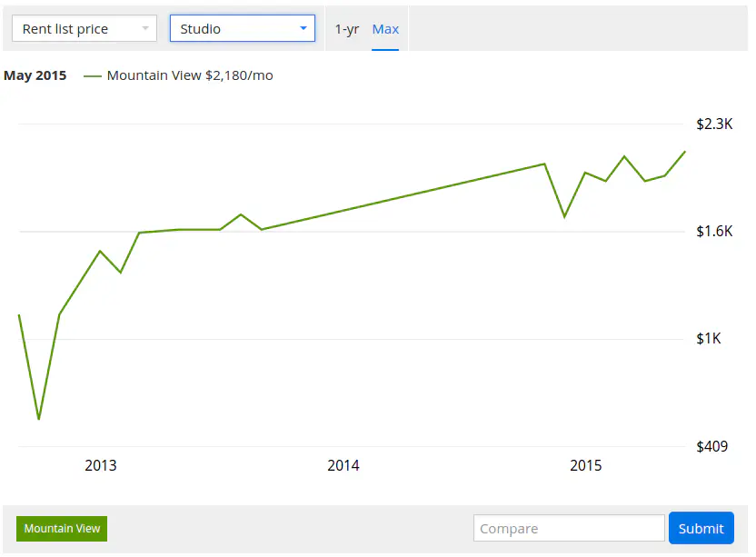Click the green legend line marker

pyautogui.click(x=92, y=76)
